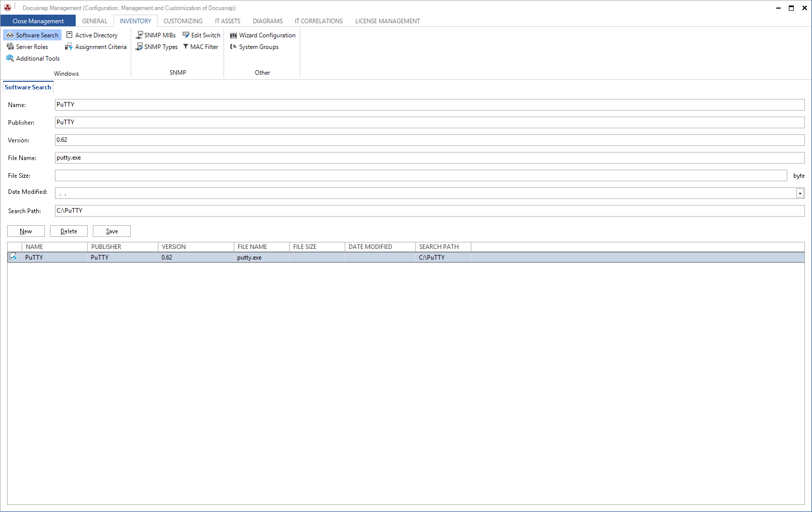Minimize the Docusnap Management window

778,8
